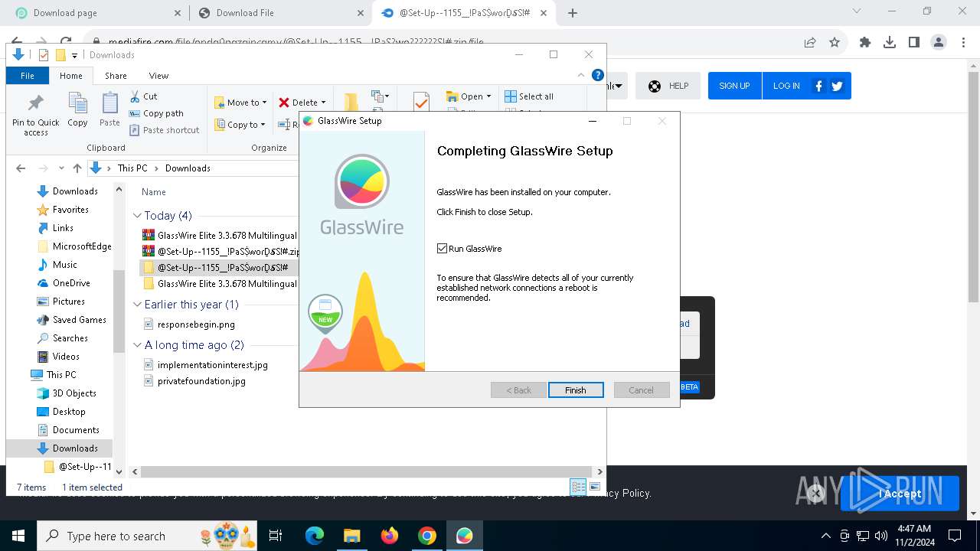Click the Facebook icon on MediaFire
980x551 pixels.
pyautogui.click(x=818, y=86)
